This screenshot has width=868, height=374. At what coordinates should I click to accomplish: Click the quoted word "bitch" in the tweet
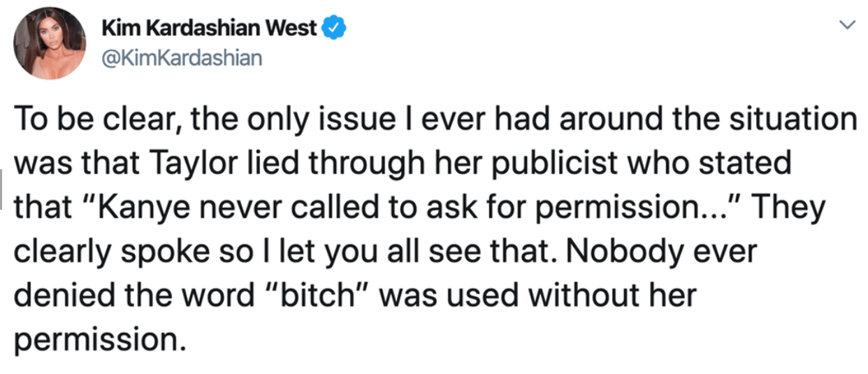tap(321, 295)
